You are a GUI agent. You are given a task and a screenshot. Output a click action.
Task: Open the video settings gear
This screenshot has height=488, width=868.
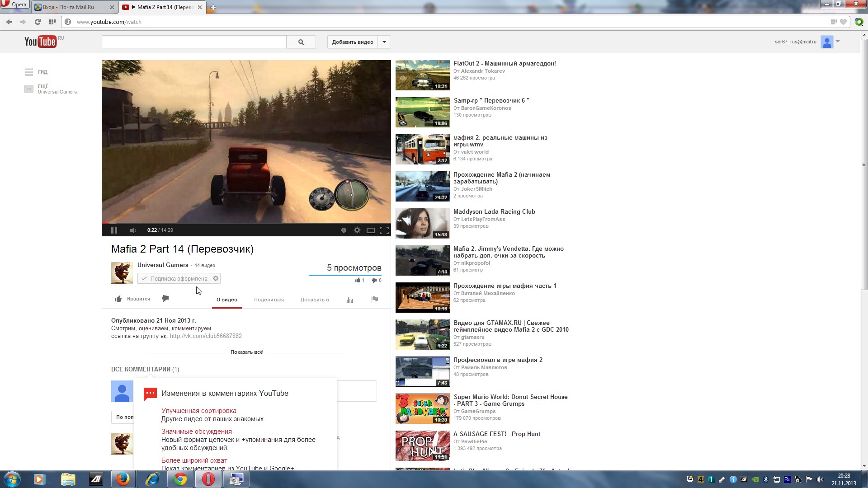(x=357, y=230)
